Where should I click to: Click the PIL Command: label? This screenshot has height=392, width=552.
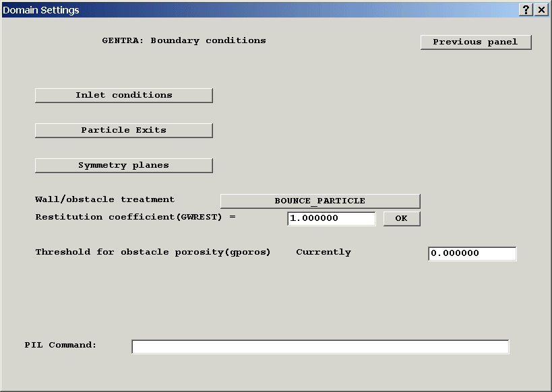[61, 345]
